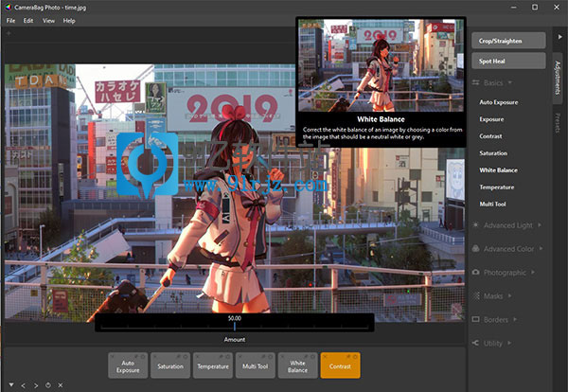The width and height of the screenshot is (568, 392).
Task: Click the X icon in bottom-left bar
Action: click(61, 384)
